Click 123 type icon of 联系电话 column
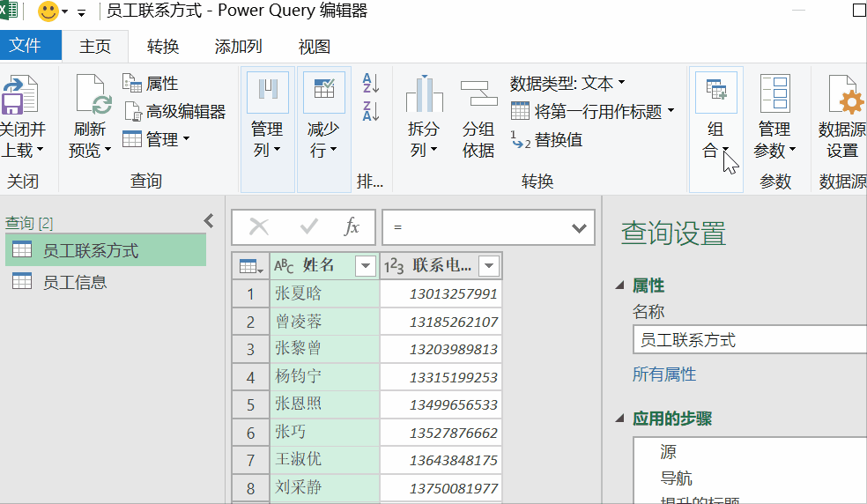Viewport: 867px width, 504px height. click(x=394, y=266)
